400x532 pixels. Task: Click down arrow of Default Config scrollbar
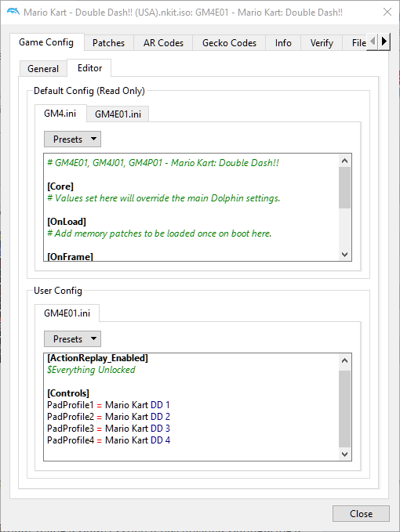tap(344, 254)
